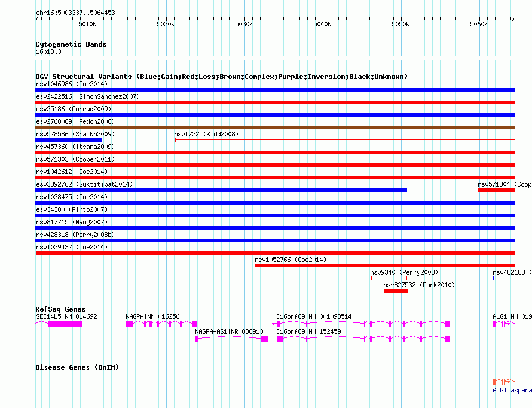Viewport: 532px width, 408px height.
Task: Click the nsv571304 red bar at right
Action: (497, 190)
